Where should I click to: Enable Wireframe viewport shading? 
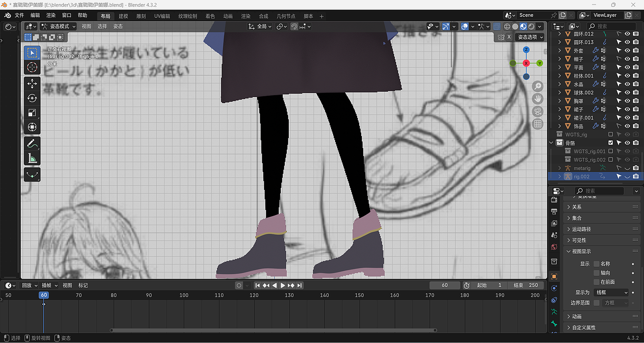point(506,26)
